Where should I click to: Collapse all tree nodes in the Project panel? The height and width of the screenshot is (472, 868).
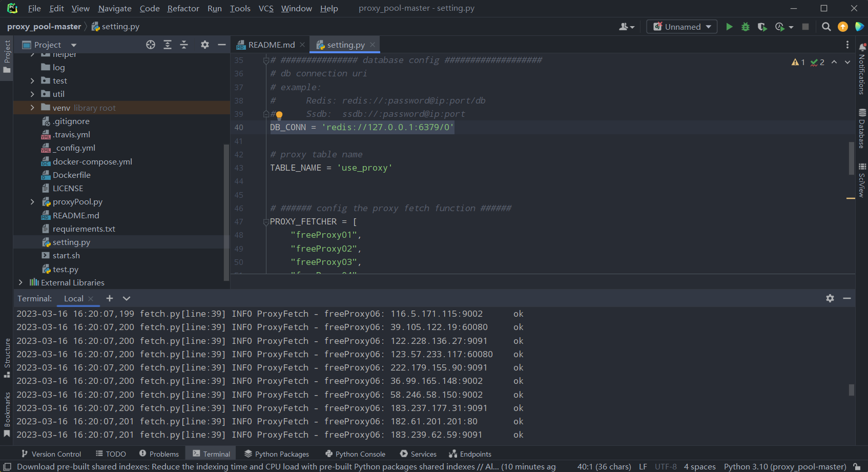(x=184, y=45)
